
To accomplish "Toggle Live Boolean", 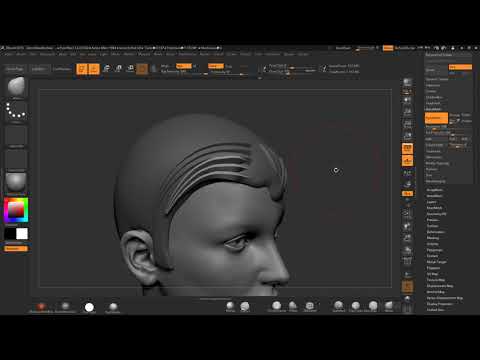I will pos(62,69).
